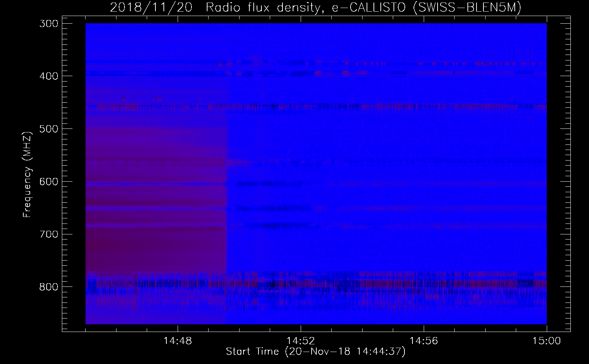Screen dimensions: 589x364
Task: Click the '14:48' time tick label
Action: pyautogui.click(x=178, y=341)
